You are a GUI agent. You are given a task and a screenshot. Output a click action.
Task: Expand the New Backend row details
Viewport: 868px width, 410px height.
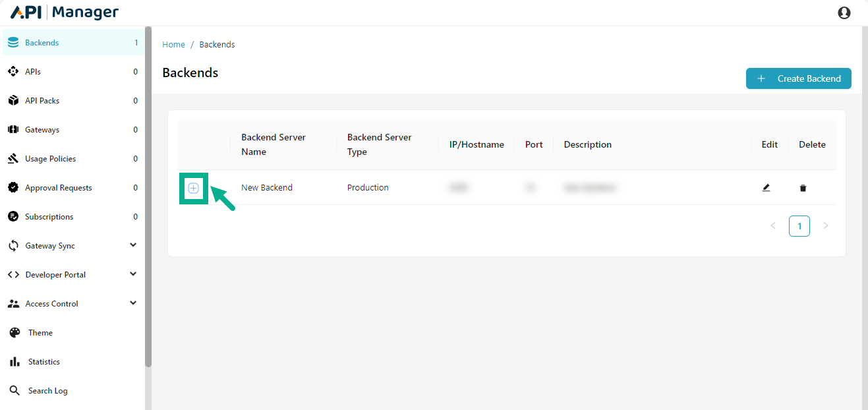coord(193,188)
